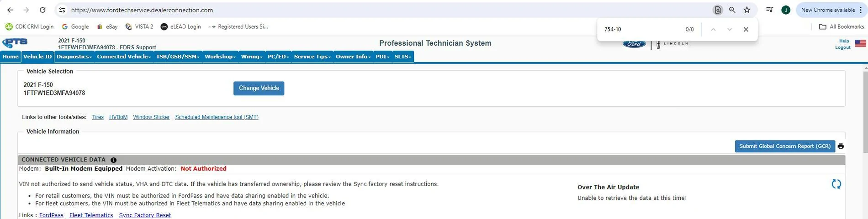Open TSB/GSB/SSM dropdown menu
This screenshot has width=868, height=219.
(178, 57)
